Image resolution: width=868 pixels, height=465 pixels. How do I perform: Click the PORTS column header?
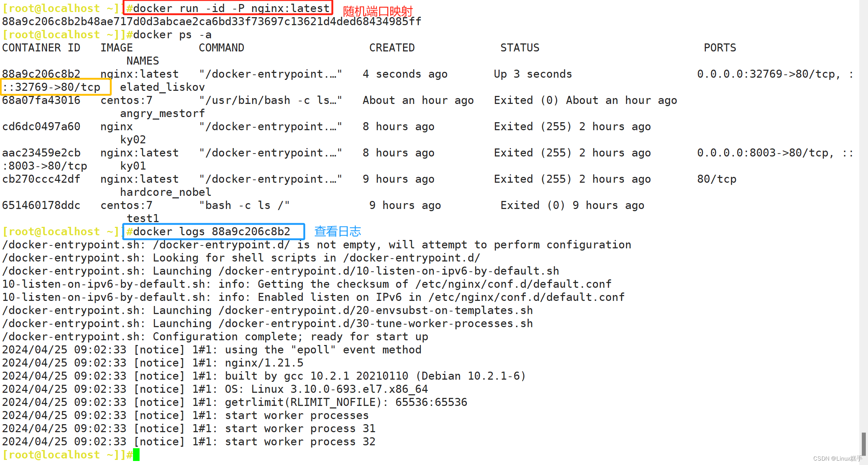[x=720, y=48]
